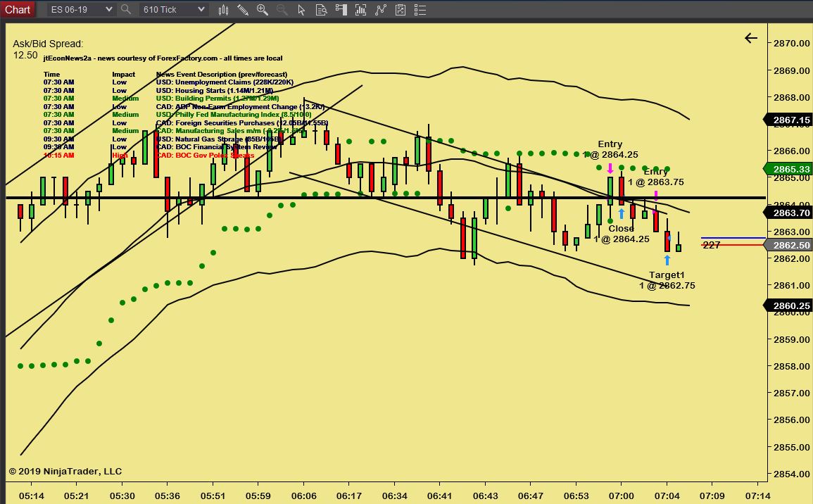
Task: Open the Indicators icon
Action: pos(381,9)
